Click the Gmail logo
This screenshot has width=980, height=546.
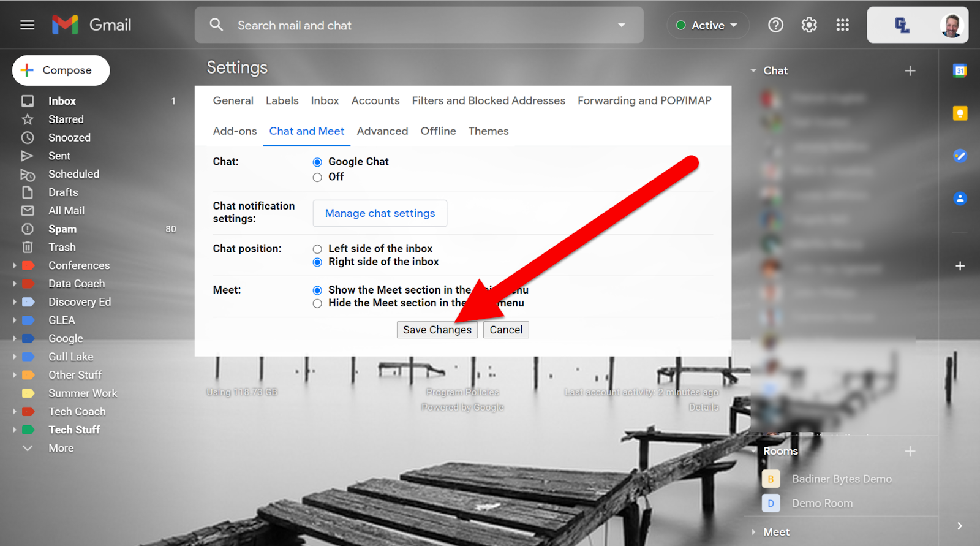92,25
